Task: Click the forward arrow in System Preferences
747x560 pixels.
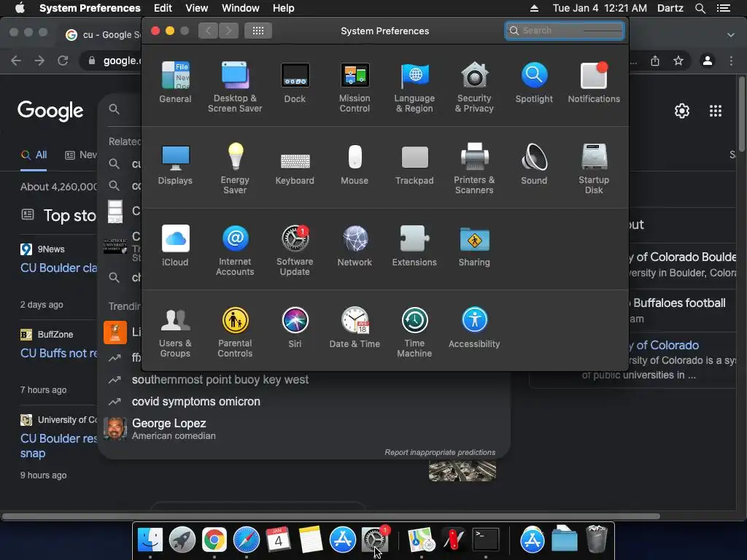Action: (228, 31)
